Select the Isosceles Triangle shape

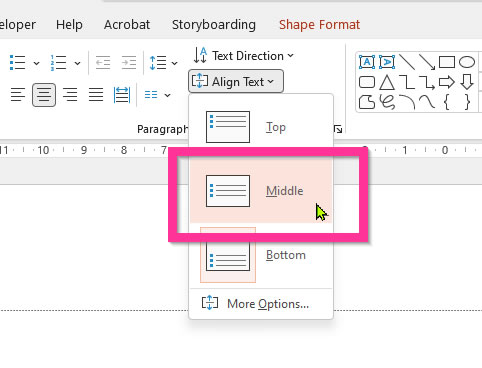(x=387, y=82)
